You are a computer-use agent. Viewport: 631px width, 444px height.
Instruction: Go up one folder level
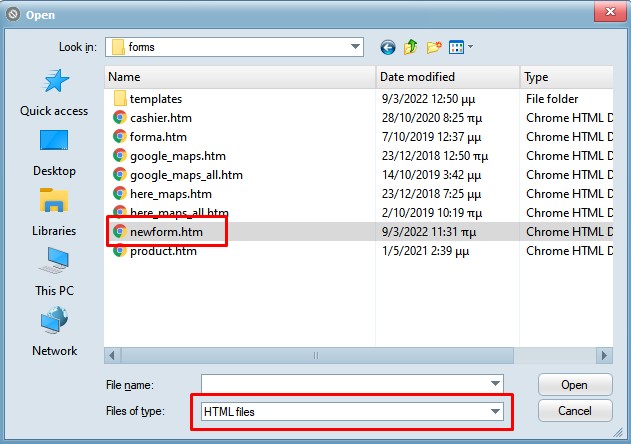(410, 47)
